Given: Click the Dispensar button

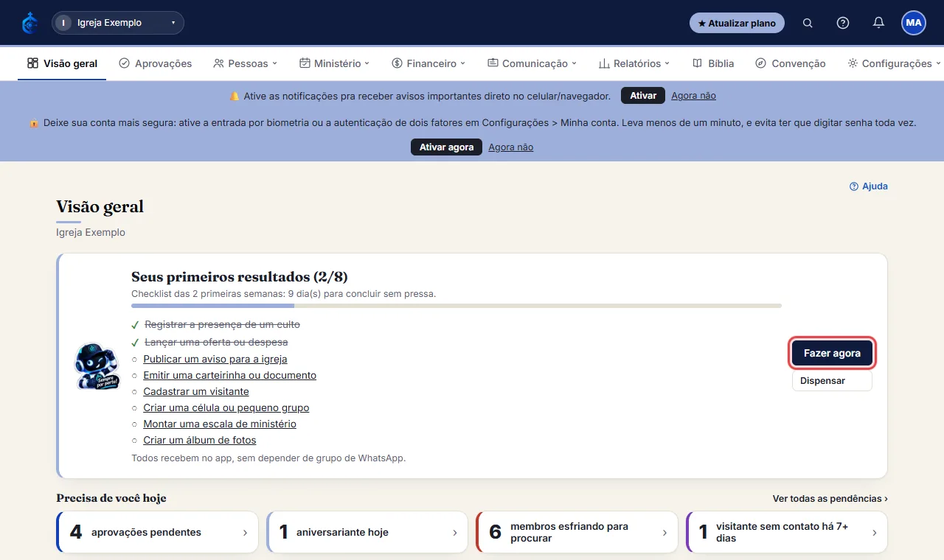Looking at the screenshot, I should click(832, 381).
